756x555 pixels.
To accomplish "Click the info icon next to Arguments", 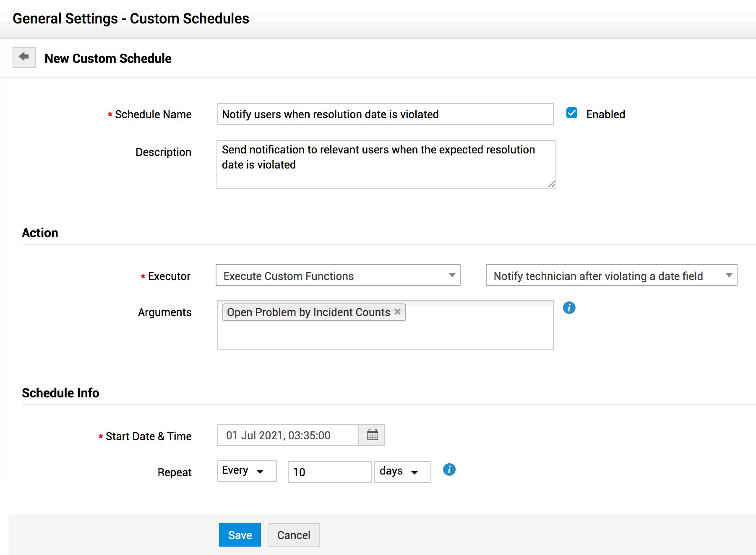I will pyautogui.click(x=569, y=308).
